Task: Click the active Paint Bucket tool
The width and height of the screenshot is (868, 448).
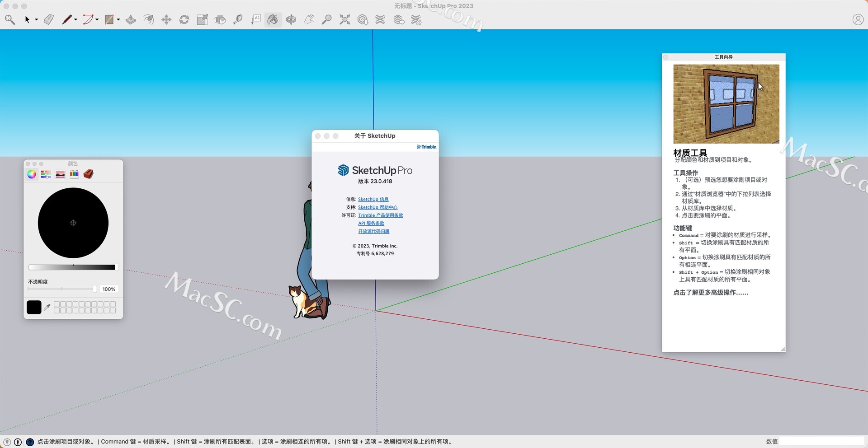Action: [x=273, y=19]
